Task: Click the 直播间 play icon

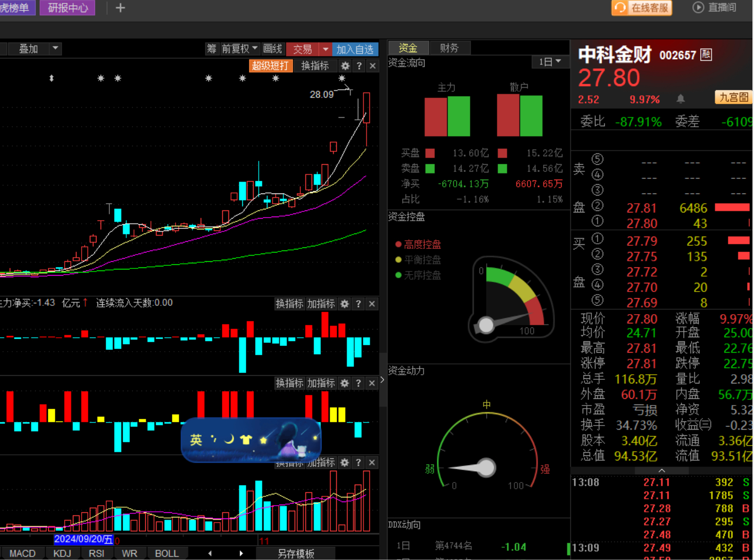Action: [x=698, y=8]
